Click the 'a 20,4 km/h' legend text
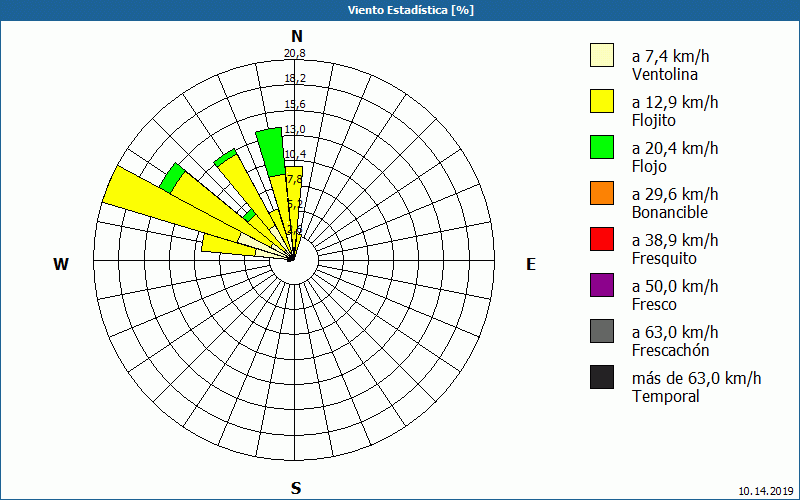 coord(675,148)
